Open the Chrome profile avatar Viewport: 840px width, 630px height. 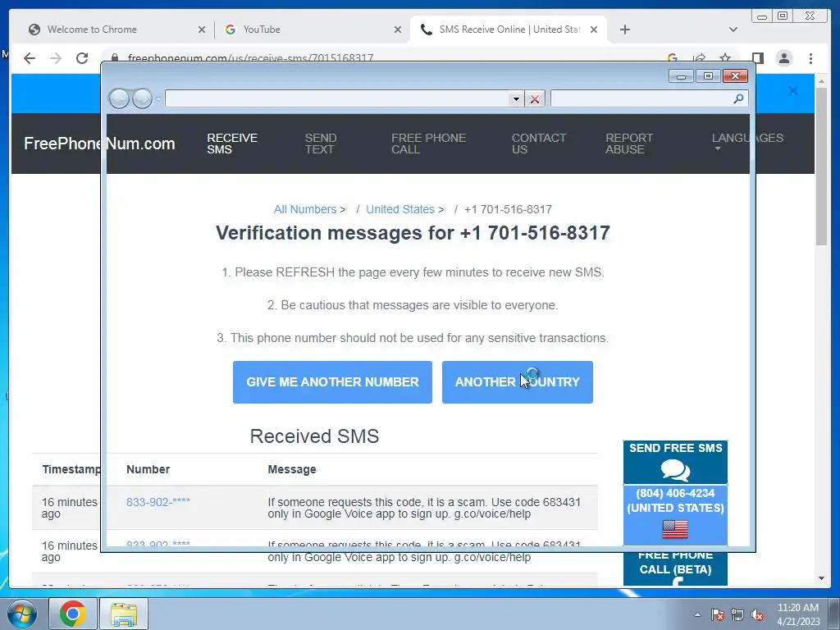[783, 58]
